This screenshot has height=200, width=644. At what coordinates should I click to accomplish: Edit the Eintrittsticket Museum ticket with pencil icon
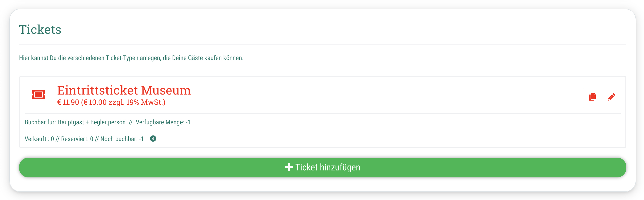click(x=611, y=97)
